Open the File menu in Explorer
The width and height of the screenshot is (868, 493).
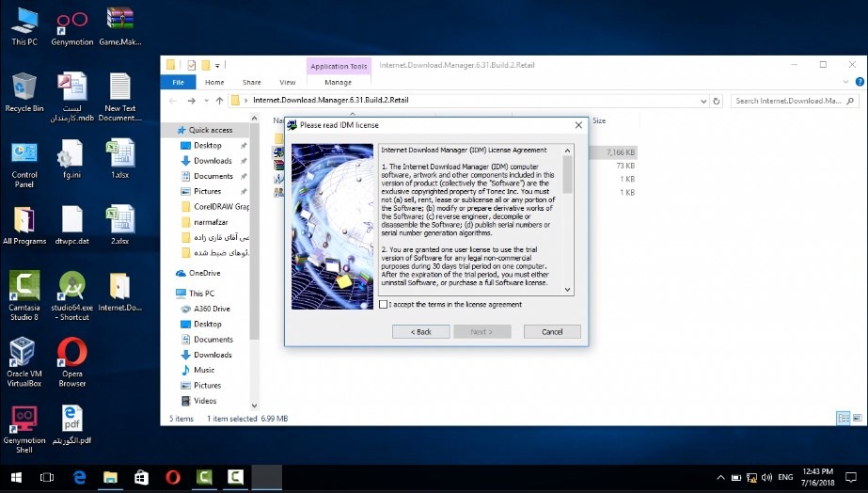pos(178,83)
